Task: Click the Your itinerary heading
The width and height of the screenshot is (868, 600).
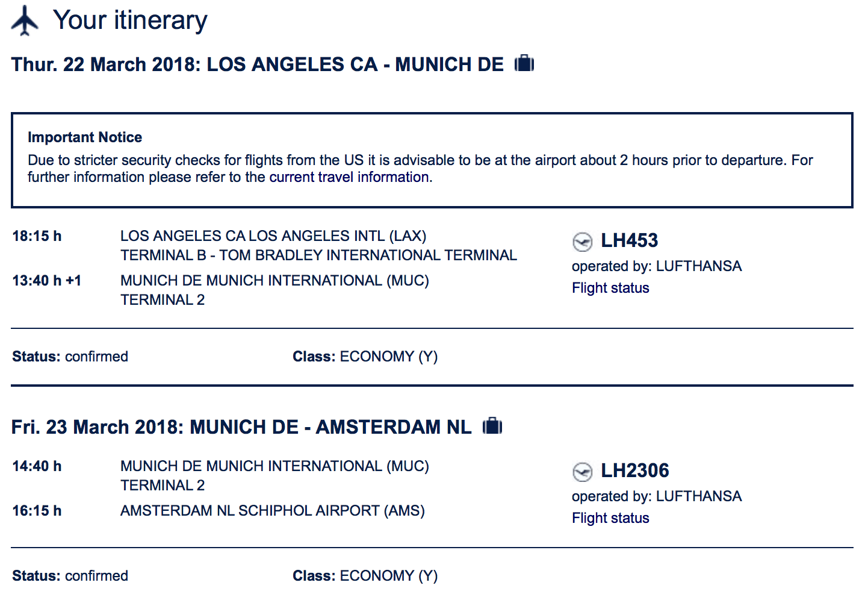Action: (x=130, y=20)
